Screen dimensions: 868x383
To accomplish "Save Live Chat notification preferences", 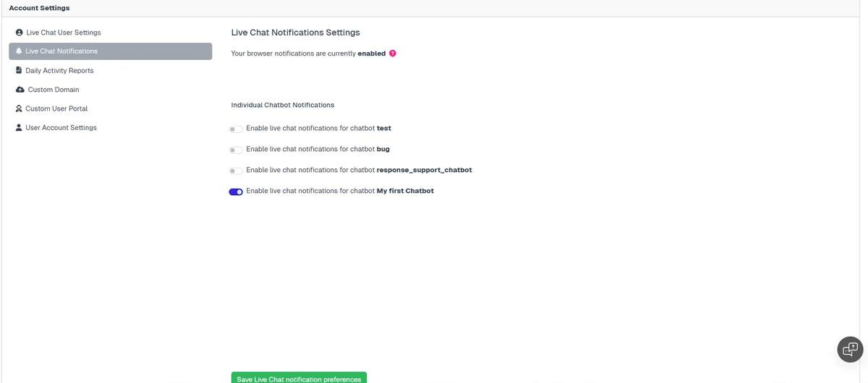I will click(x=299, y=378).
